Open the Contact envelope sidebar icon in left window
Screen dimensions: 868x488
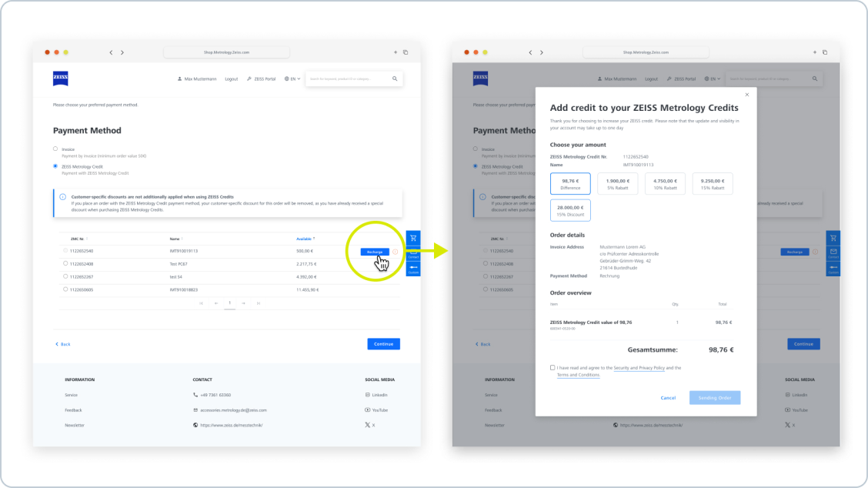click(x=412, y=253)
